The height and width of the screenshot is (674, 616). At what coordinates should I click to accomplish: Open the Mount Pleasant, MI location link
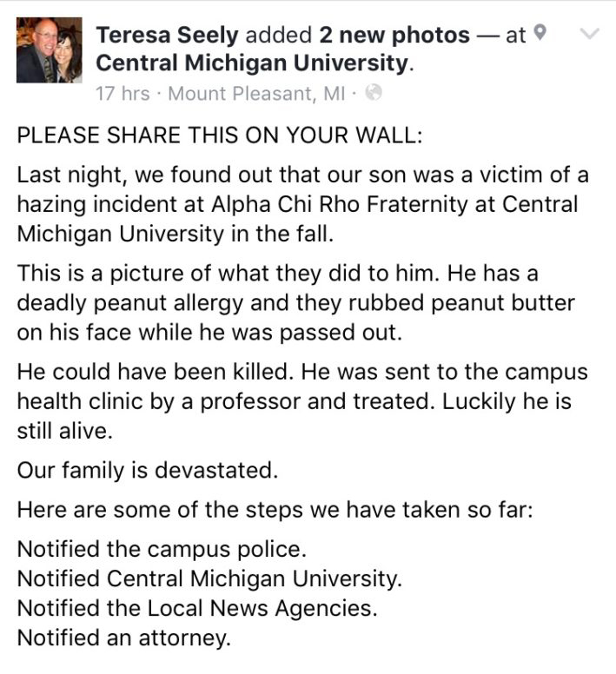(256, 93)
